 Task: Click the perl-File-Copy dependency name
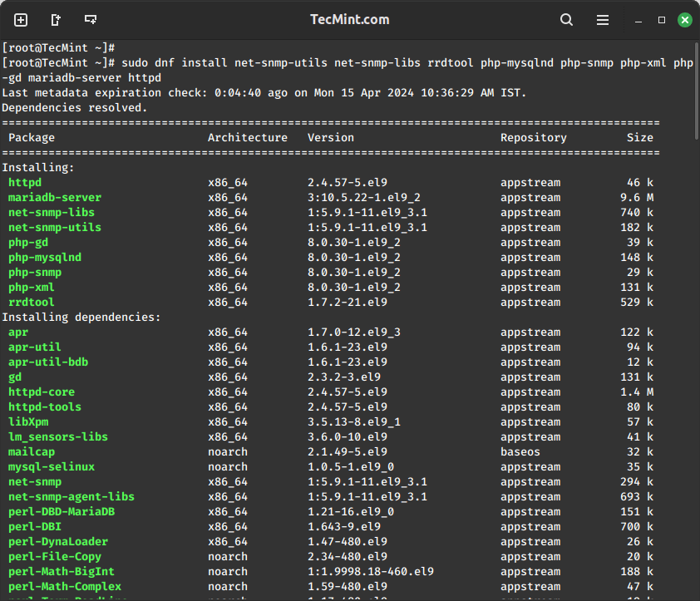tap(55, 557)
